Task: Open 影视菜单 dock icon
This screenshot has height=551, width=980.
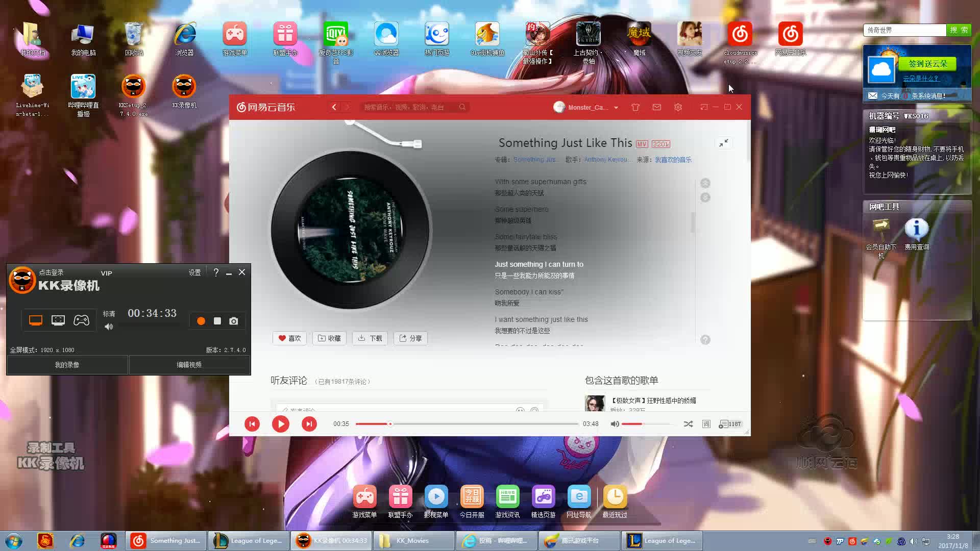Action: point(436,502)
